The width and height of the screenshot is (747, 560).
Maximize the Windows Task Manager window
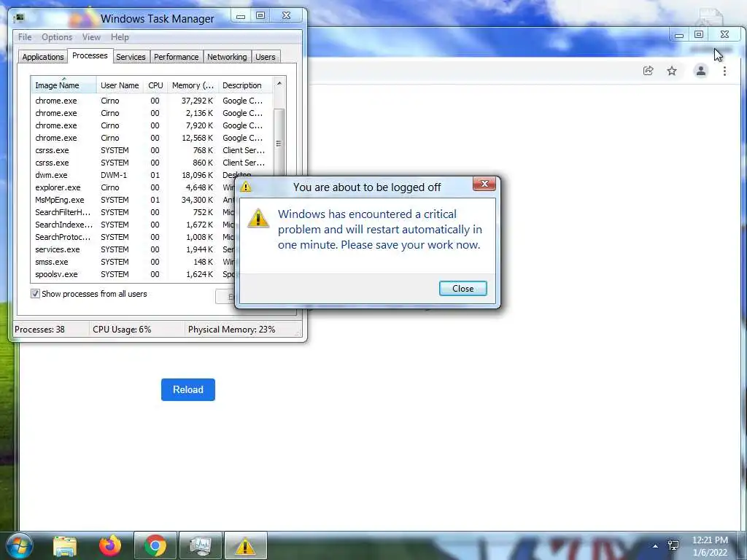[x=260, y=16]
